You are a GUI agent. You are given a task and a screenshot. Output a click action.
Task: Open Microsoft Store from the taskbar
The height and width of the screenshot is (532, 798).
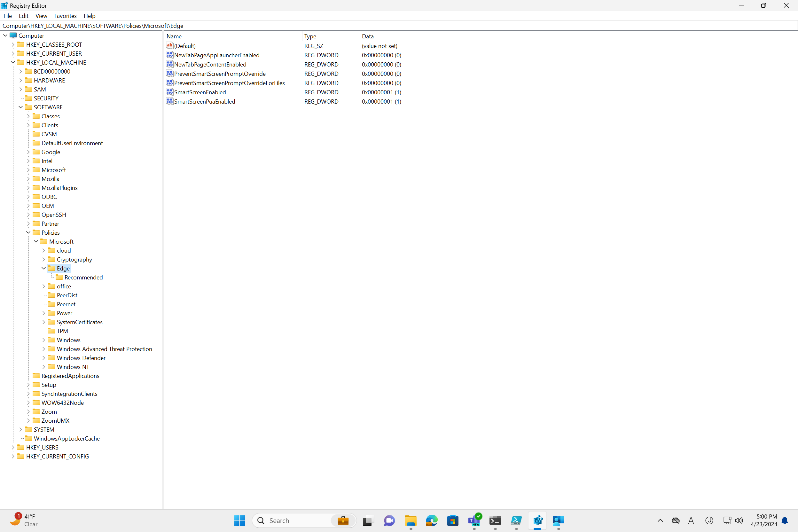453,520
